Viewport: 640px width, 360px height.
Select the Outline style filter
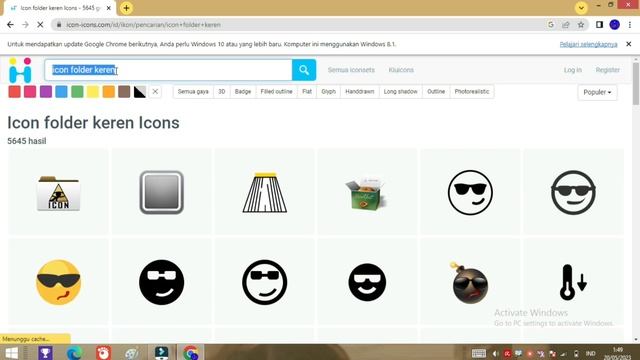click(x=436, y=92)
